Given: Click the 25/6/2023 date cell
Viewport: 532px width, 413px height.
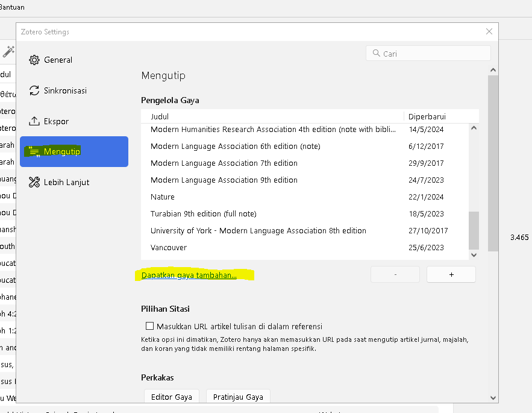Looking at the screenshot, I should pyautogui.click(x=426, y=248).
